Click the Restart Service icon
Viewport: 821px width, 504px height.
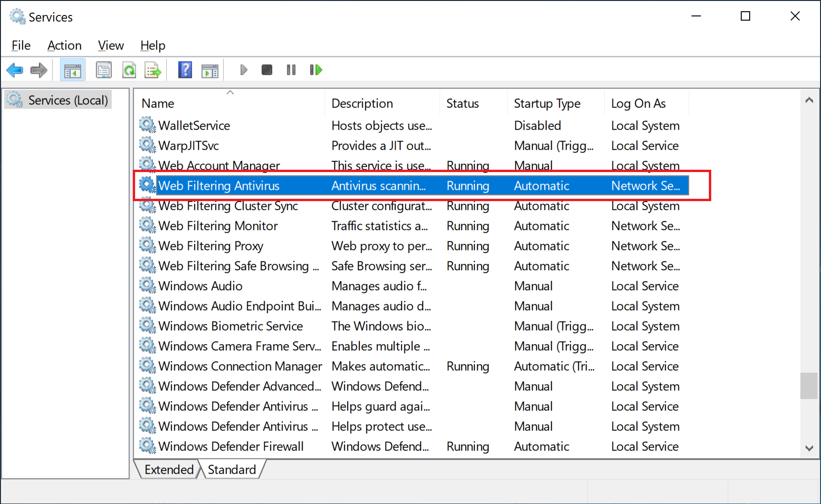click(316, 70)
